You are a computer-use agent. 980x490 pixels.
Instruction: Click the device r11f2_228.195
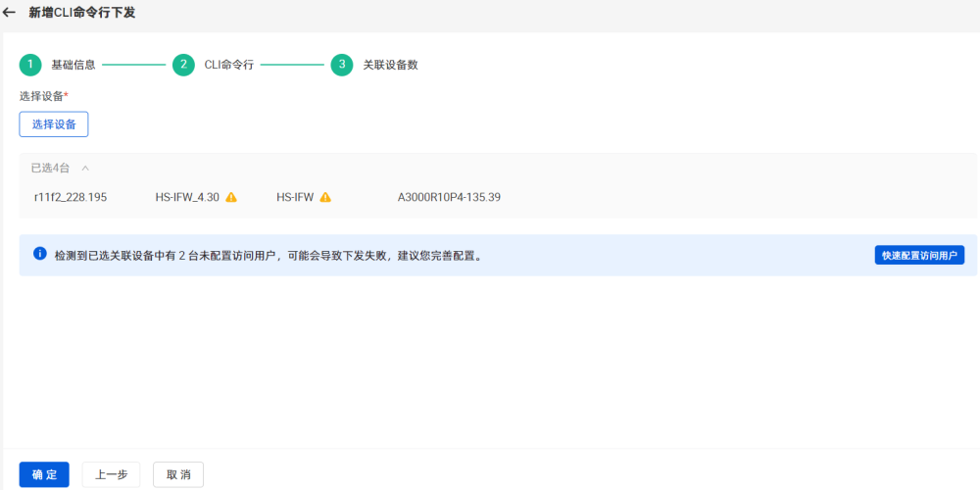(x=71, y=197)
